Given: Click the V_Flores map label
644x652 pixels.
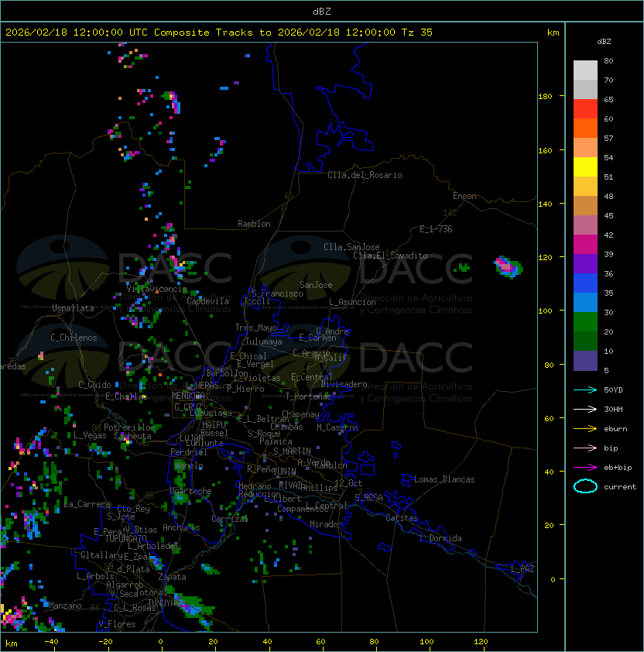Looking at the screenshot, I should pos(117,624).
